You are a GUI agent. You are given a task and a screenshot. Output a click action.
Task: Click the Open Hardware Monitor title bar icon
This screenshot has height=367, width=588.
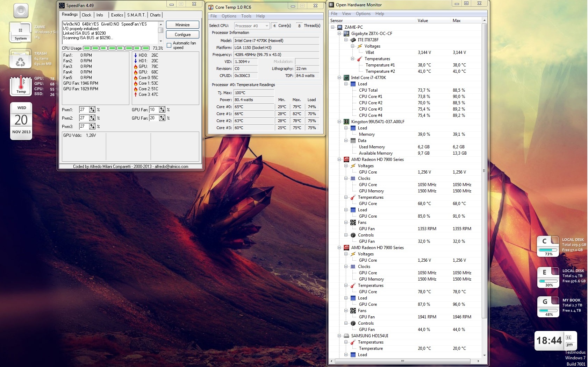click(x=331, y=5)
